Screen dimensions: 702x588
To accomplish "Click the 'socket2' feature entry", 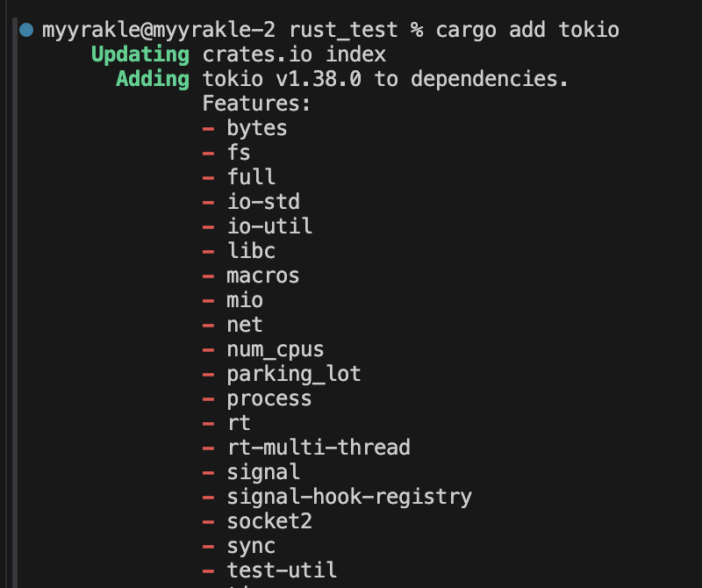I will click(269, 521).
